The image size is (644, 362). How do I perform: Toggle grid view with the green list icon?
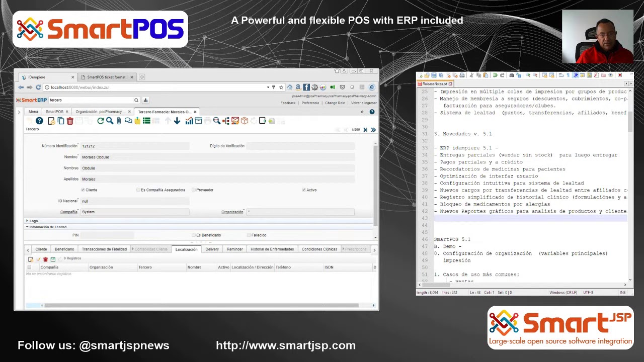point(146,121)
